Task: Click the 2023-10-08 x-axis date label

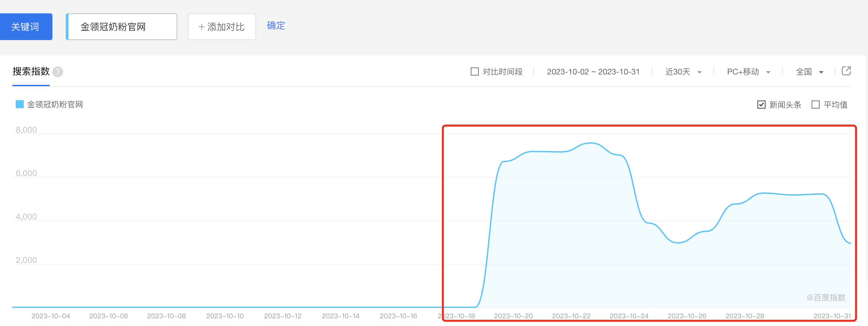Action: tap(167, 316)
